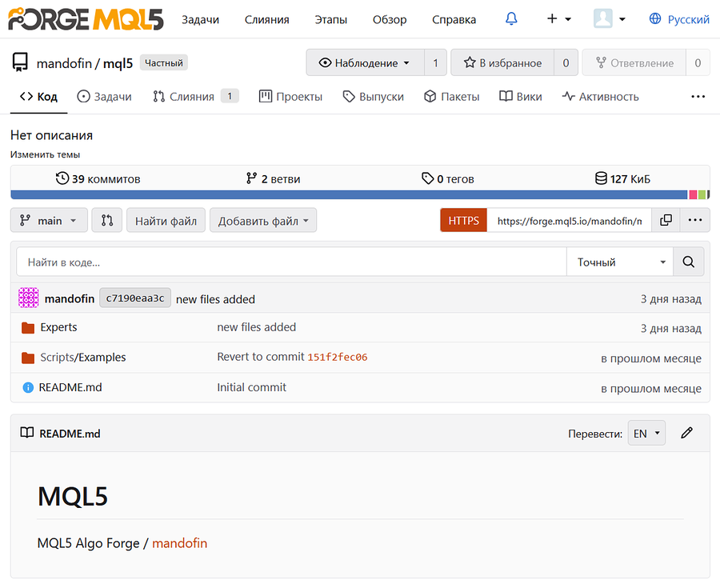Open the stargazers count next to В избранное

(566, 62)
